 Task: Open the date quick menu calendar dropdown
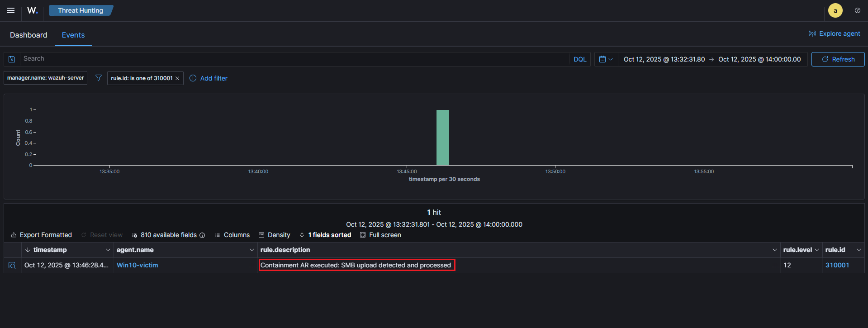[605, 59]
